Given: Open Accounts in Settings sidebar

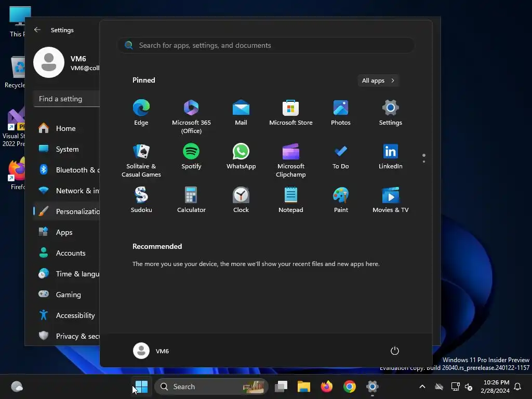Looking at the screenshot, I should [x=66, y=253].
